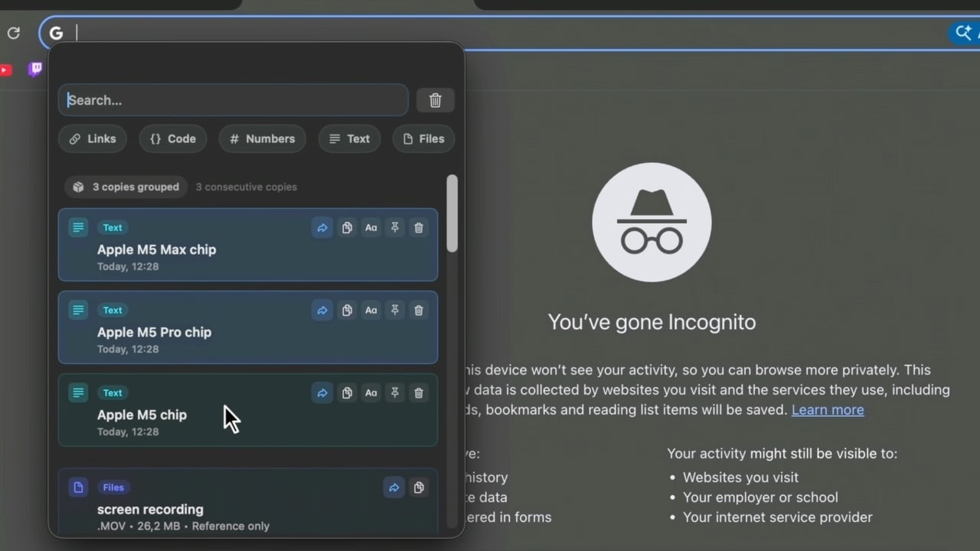Screen dimensions: 980x551
Task: Delete the Apple M5 chip entry
Action: [x=419, y=393]
